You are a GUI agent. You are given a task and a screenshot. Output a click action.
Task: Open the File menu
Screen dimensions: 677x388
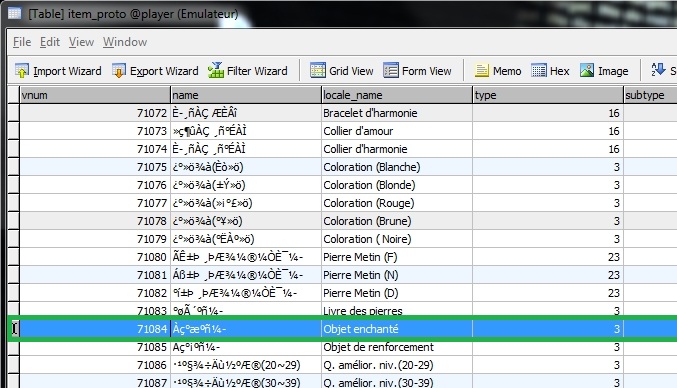point(22,42)
